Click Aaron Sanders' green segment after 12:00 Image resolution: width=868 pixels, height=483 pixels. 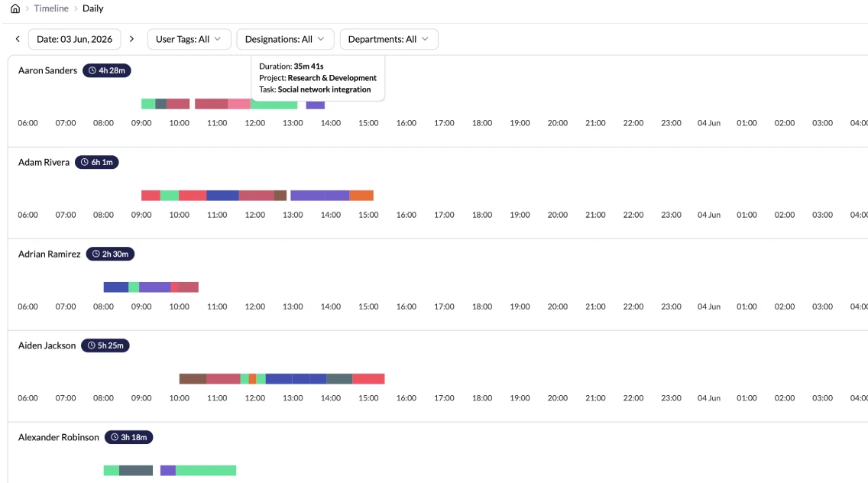coord(274,105)
